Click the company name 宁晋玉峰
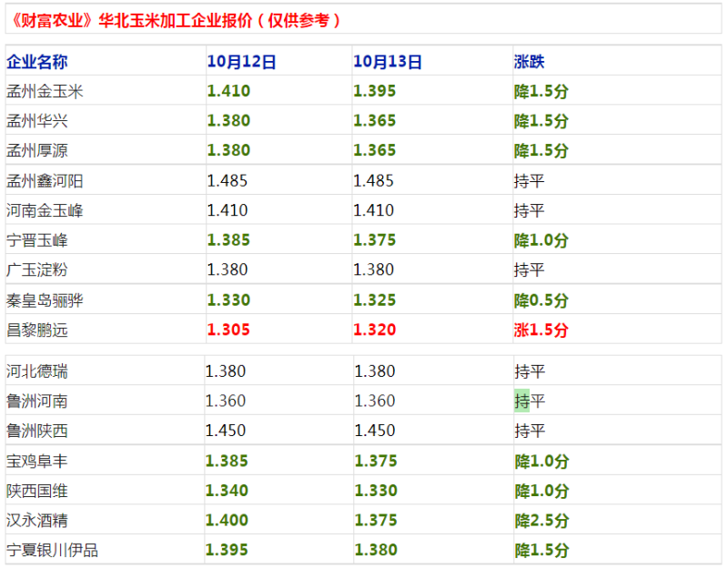Image resolution: width=728 pixels, height=569 pixels. (37, 240)
